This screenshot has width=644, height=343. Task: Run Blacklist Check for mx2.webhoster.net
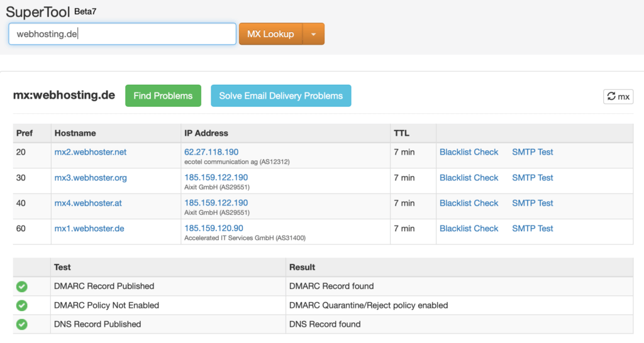click(469, 152)
